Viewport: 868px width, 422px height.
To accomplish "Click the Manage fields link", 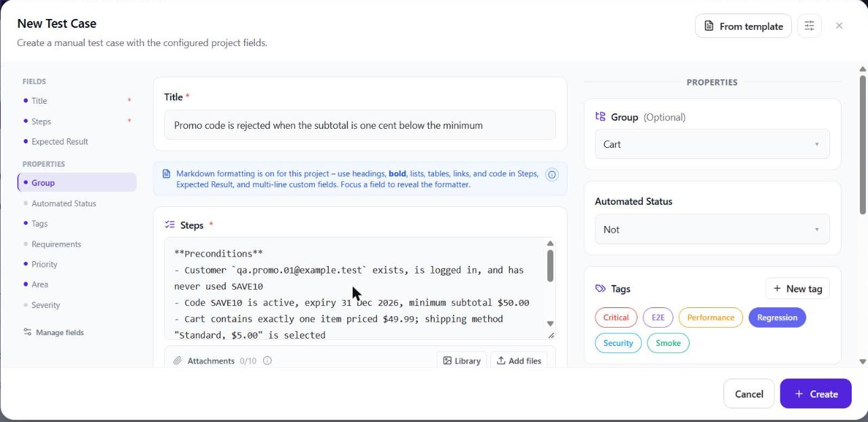I will click(x=54, y=332).
